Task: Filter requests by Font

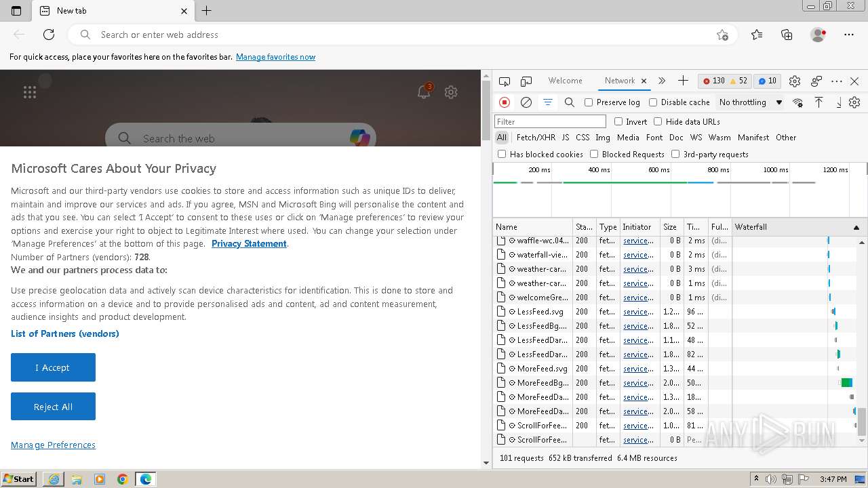Action: pos(654,138)
